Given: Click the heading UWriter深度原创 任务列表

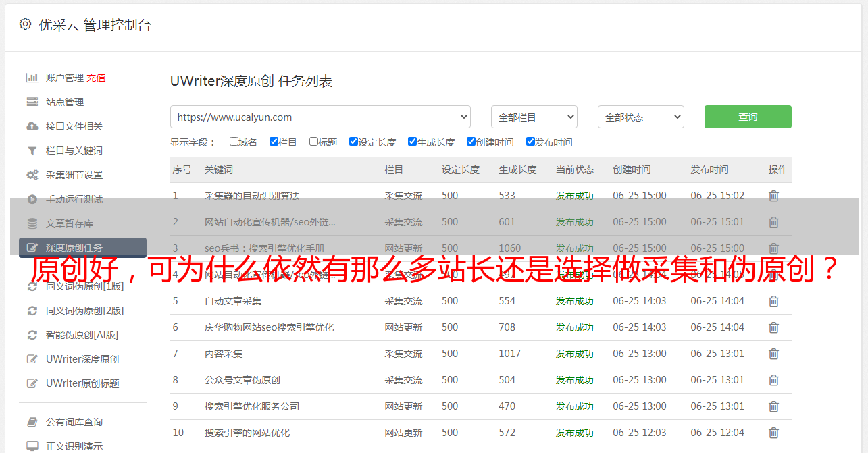Looking at the screenshot, I should [251, 81].
